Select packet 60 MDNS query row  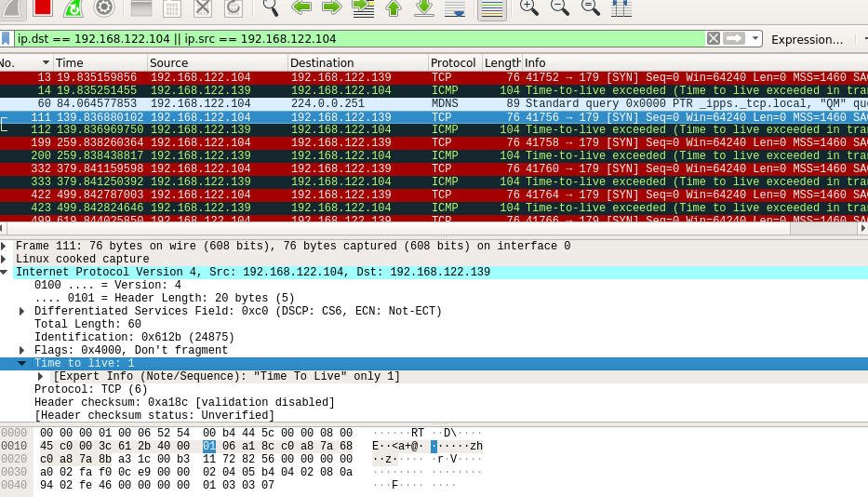tap(434, 103)
